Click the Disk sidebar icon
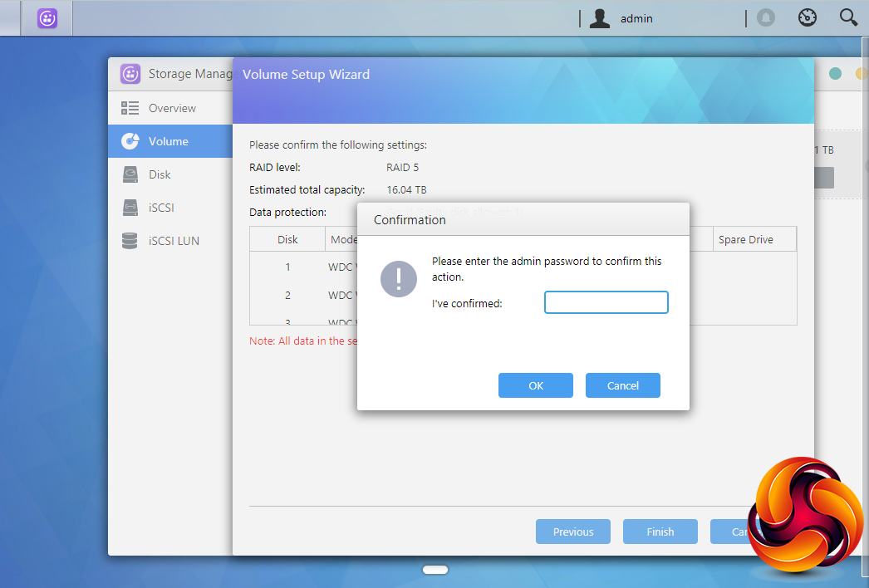 point(130,174)
